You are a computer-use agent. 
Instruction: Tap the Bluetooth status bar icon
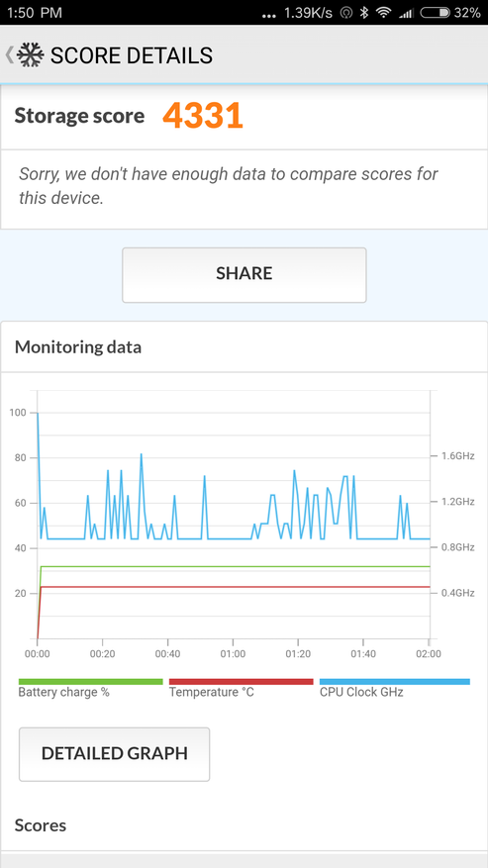[364, 12]
